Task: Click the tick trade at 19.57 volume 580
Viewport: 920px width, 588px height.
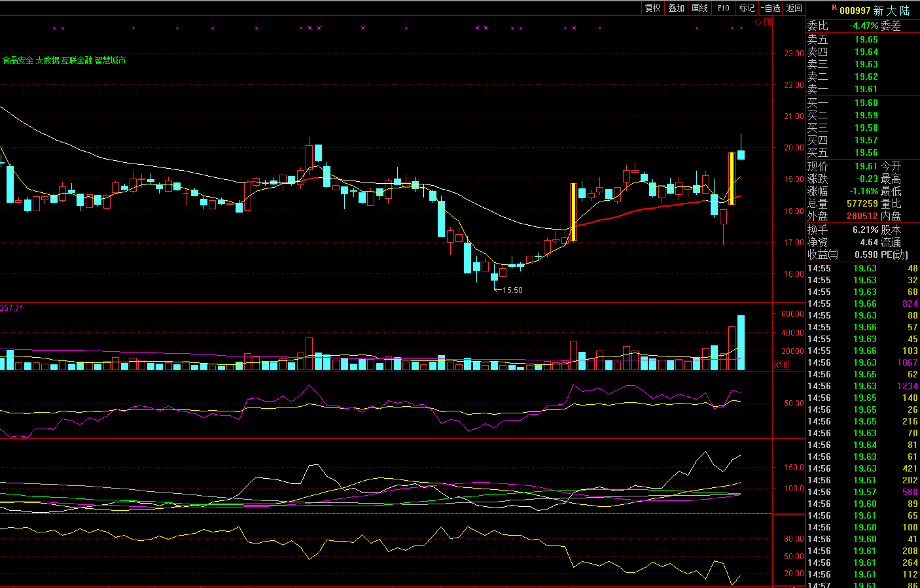Action: [862, 492]
